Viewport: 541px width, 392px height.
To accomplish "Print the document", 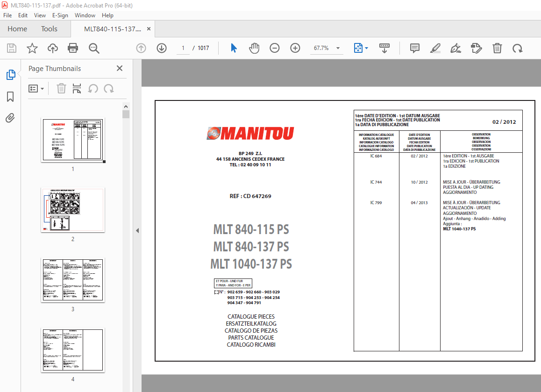I will tap(73, 48).
